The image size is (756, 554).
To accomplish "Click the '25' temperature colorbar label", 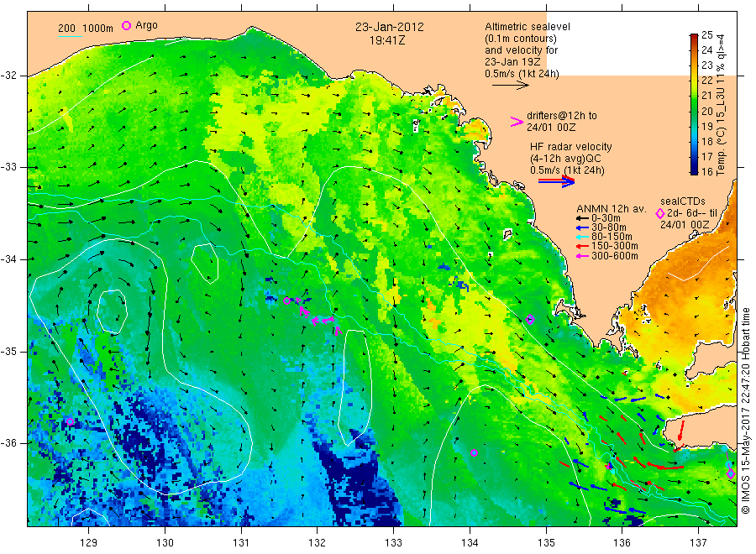I will pyautogui.click(x=706, y=34).
